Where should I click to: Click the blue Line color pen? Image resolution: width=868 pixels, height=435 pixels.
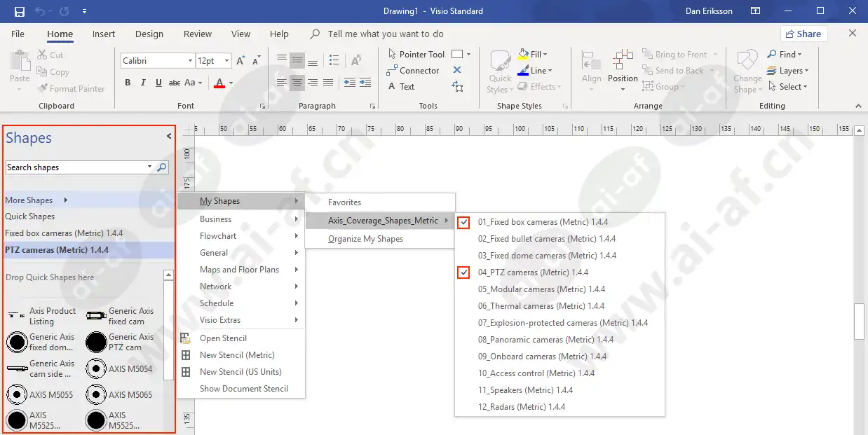pos(523,71)
